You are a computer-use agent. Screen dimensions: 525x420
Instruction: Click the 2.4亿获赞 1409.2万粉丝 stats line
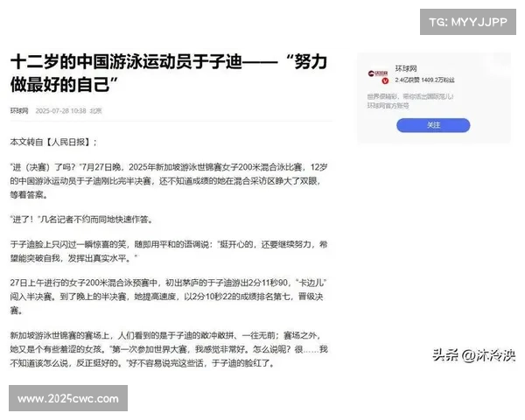(x=424, y=79)
